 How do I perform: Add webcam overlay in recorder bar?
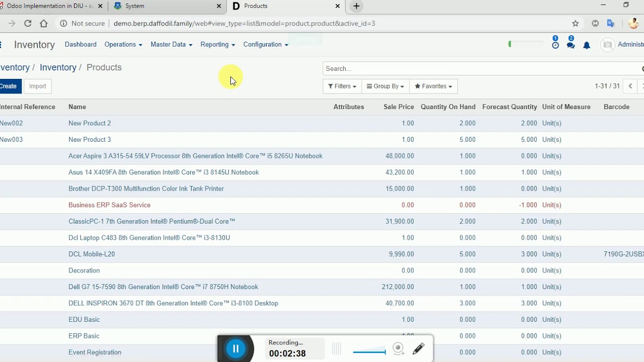coord(398,348)
